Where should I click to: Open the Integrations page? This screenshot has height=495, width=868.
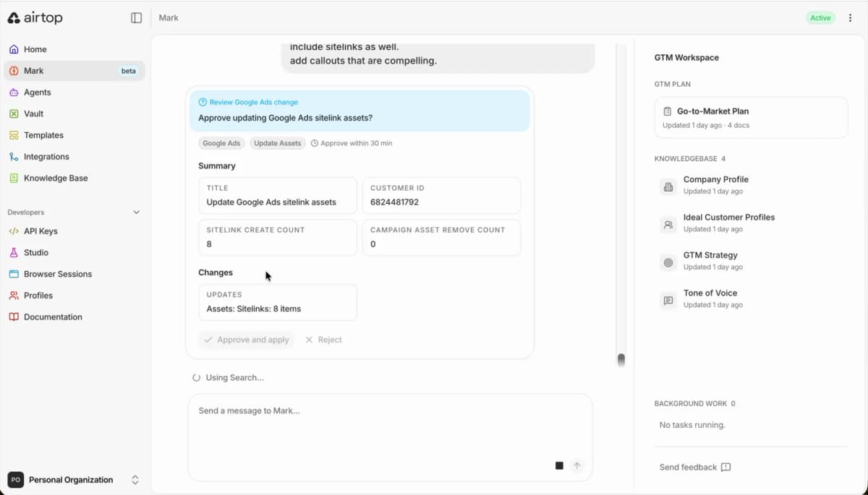tap(75, 157)
